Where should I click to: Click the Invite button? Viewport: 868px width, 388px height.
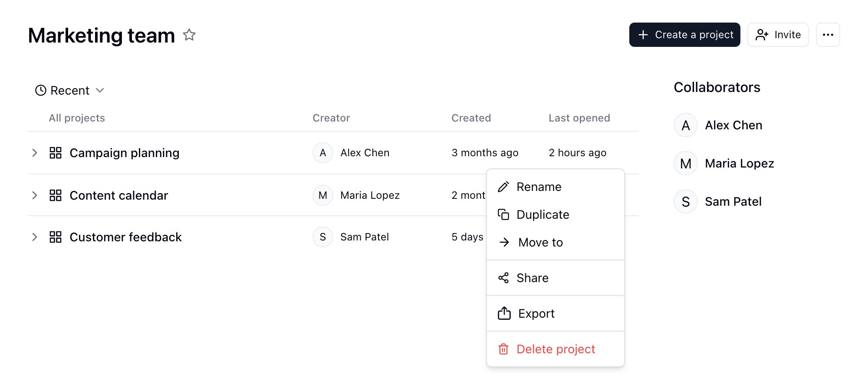click(778, 35)
